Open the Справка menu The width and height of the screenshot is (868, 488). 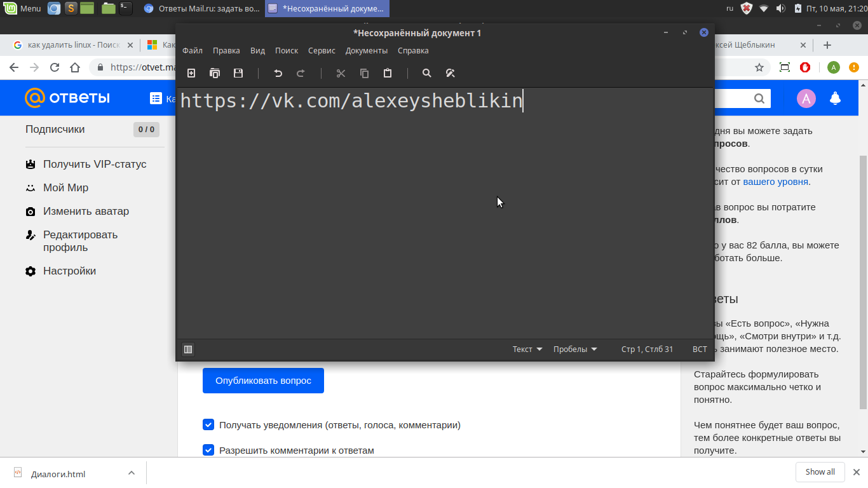click(413, 50)
